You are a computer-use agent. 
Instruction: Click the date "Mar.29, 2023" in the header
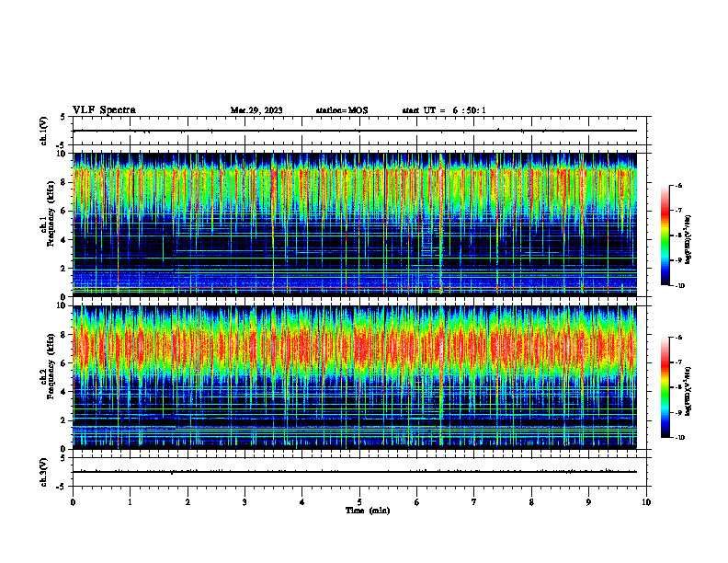coord(256,110)
